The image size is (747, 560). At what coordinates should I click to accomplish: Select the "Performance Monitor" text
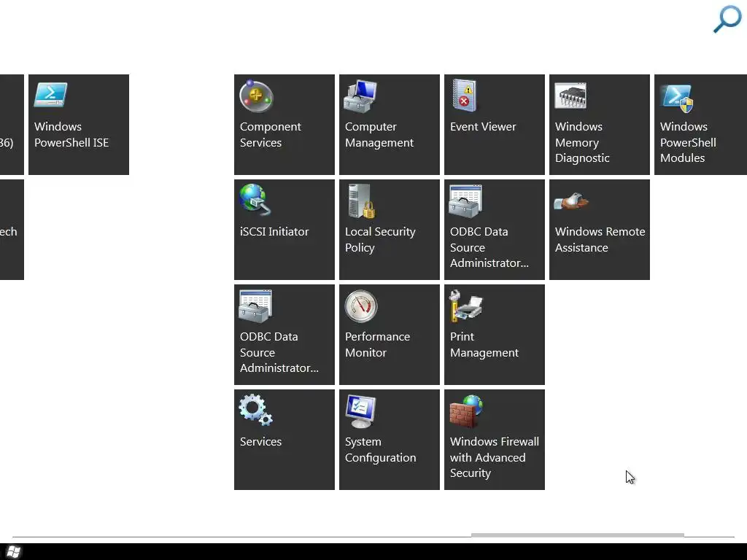pyautogui.click(x=377, y=344)
